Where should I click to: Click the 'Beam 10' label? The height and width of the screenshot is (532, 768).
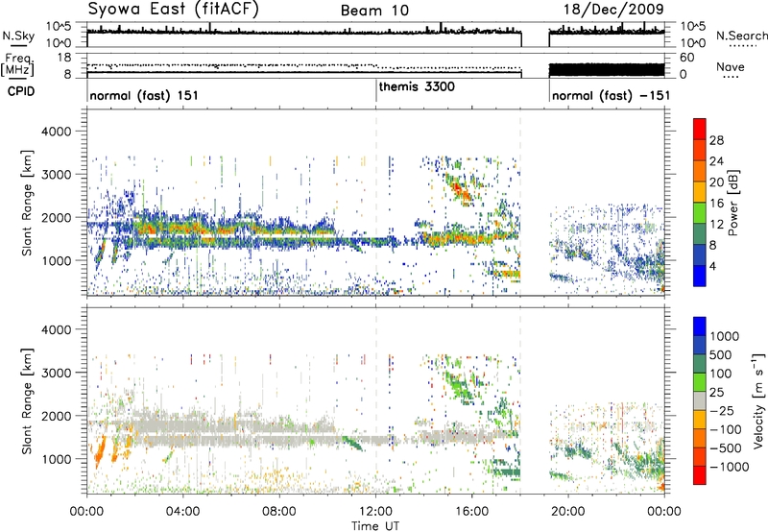pos(374,11)
